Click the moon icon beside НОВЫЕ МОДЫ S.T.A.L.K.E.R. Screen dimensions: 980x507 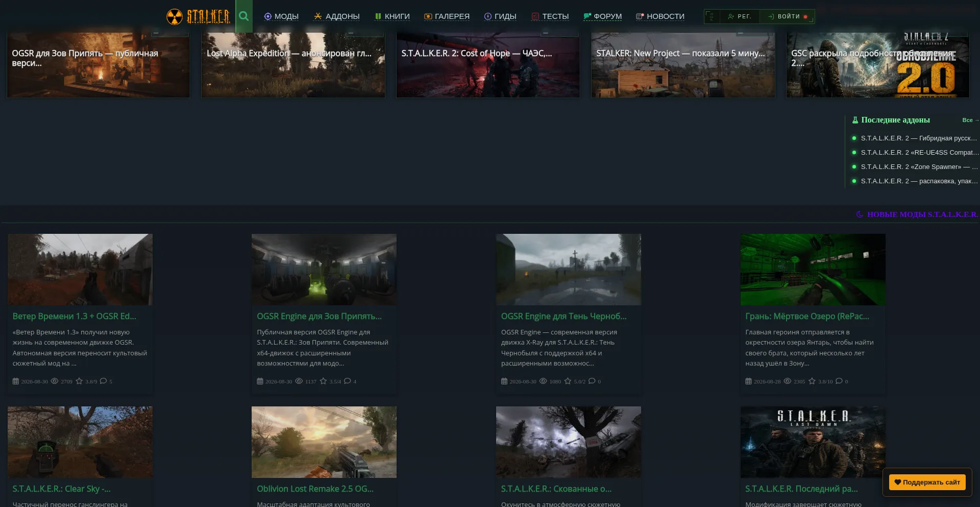click(860, 214)
